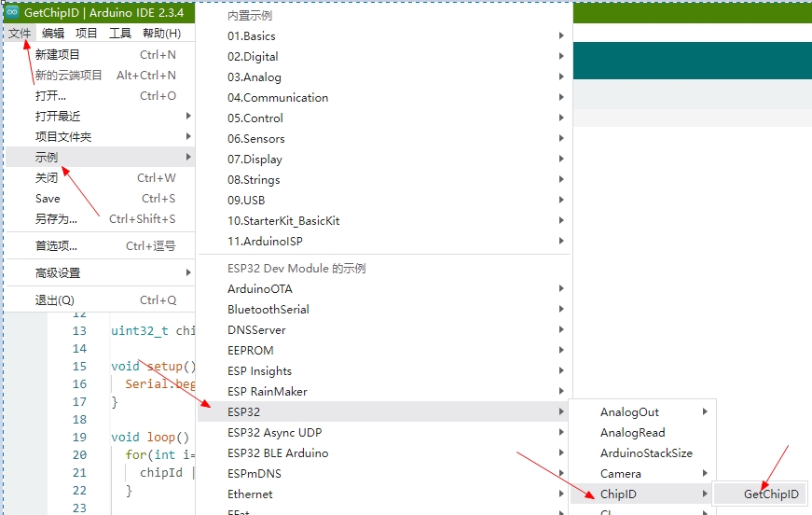
Task: Expand ESP Insights examples
Action: [384, 371]
